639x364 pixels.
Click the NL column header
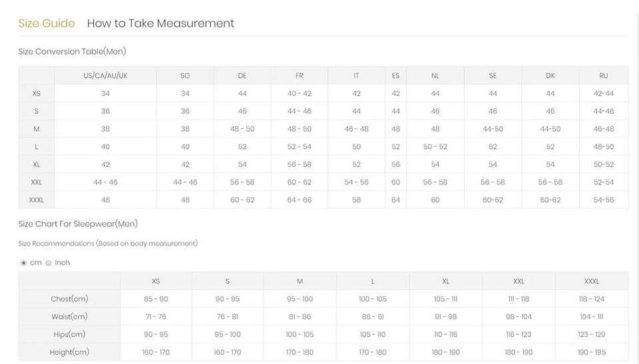(x=435, y=76)
